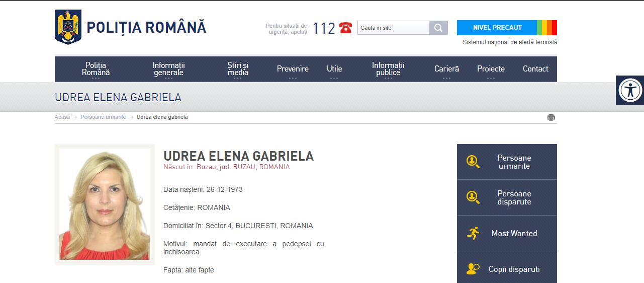644x283 pixels.
Task: Click the wanted person's photo
Action: point(105,204)
